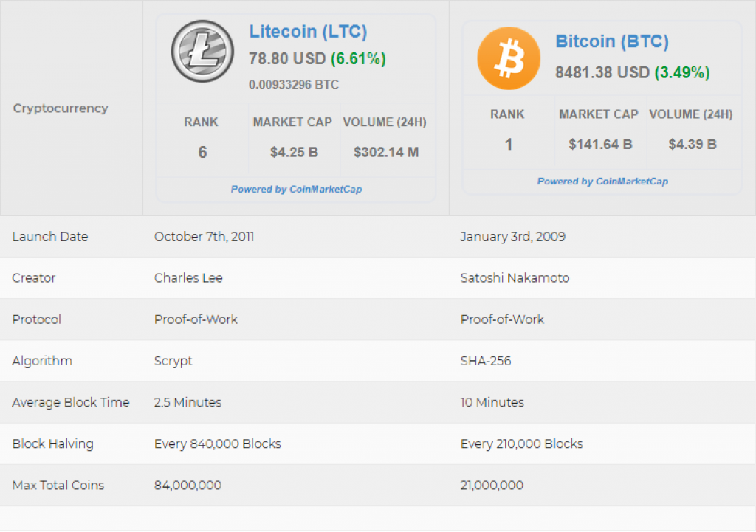Click the Bitcoin VOLUME (24H) header

click(x=691, y=114)
